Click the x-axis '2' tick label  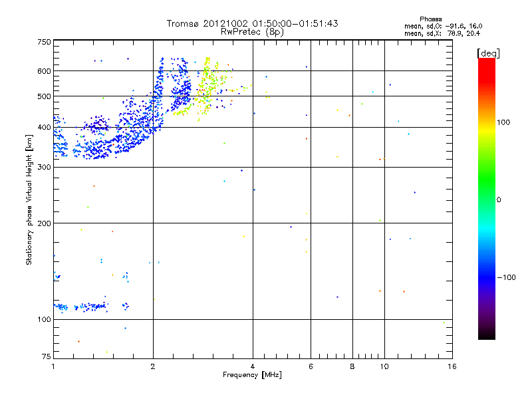pyautogui.click(x=153, y=366)
